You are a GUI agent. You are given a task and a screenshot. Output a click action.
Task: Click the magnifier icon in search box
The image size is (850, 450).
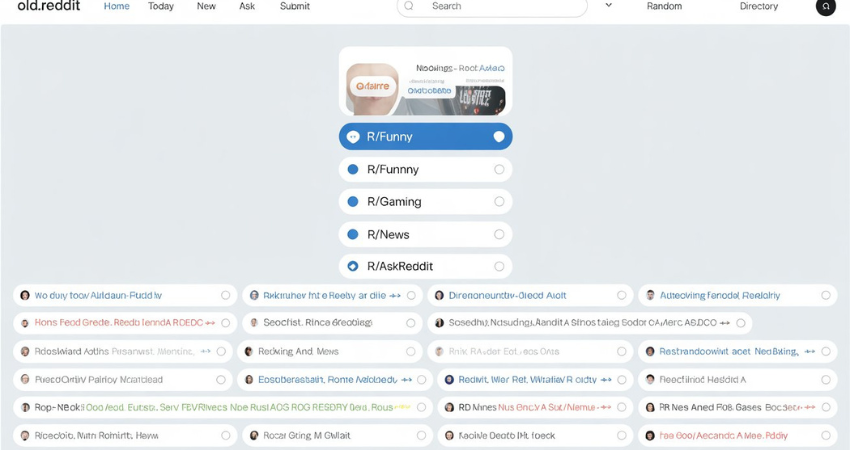[x=409, y=6]
